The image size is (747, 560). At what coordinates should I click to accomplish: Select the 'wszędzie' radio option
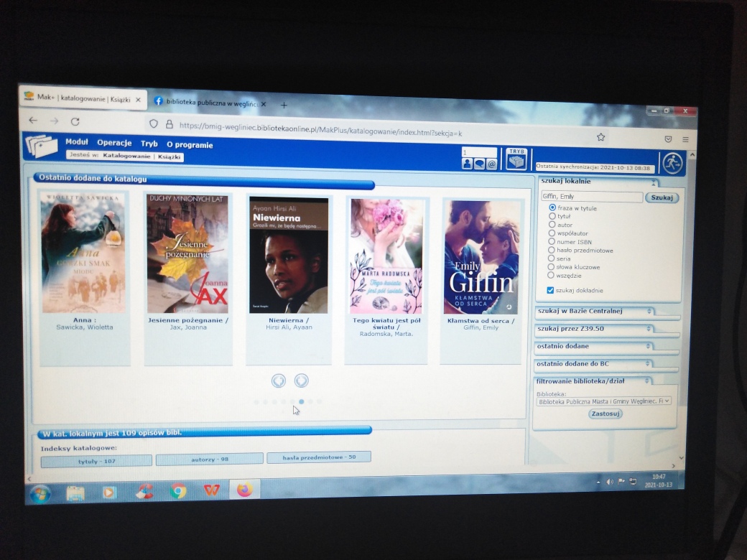pos(551,275)
